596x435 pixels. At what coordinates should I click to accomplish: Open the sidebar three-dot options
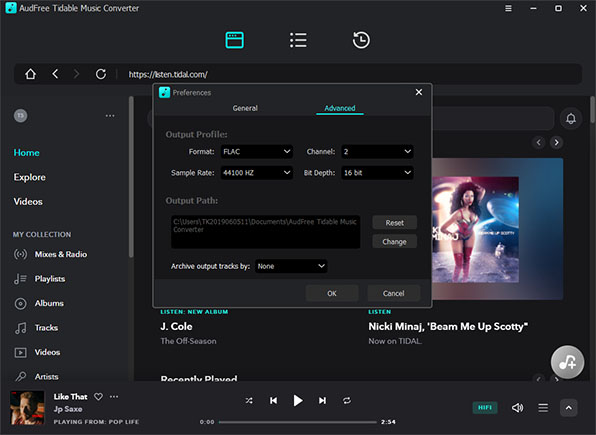point(110,116)
